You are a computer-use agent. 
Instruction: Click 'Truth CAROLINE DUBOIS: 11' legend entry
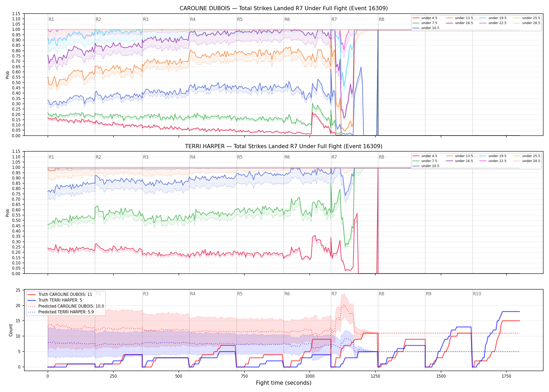tap(60, 295)
